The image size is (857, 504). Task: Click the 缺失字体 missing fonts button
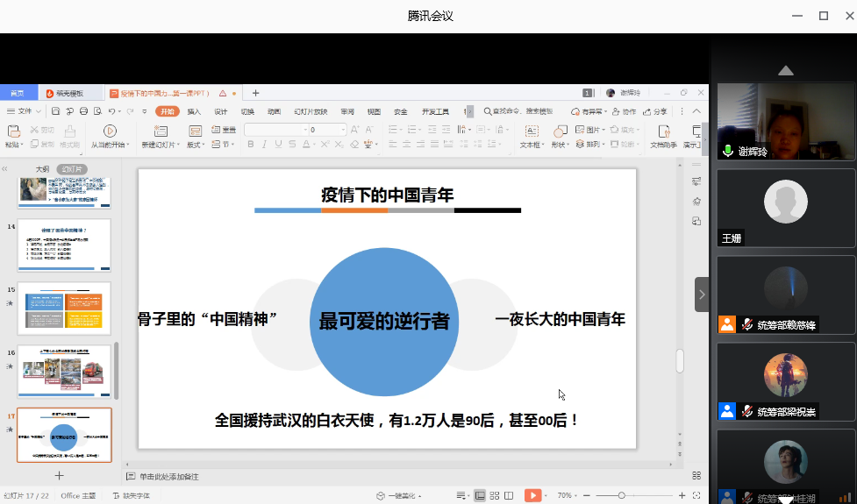point(130,495)
